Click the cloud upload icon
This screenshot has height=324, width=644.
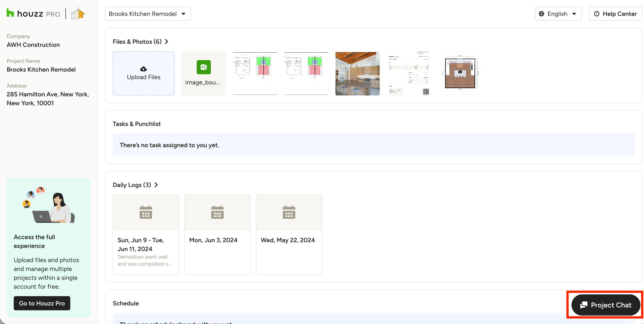click(143, 69)
